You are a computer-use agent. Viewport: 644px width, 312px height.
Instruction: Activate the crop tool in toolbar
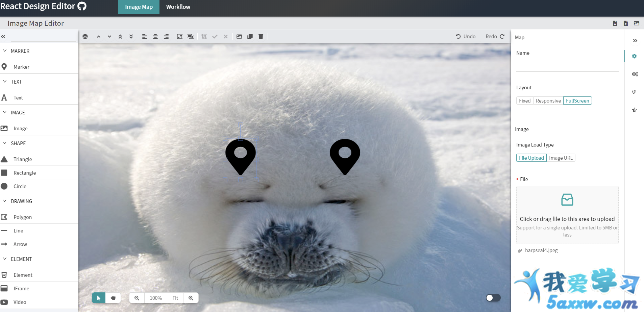(204, 37)
